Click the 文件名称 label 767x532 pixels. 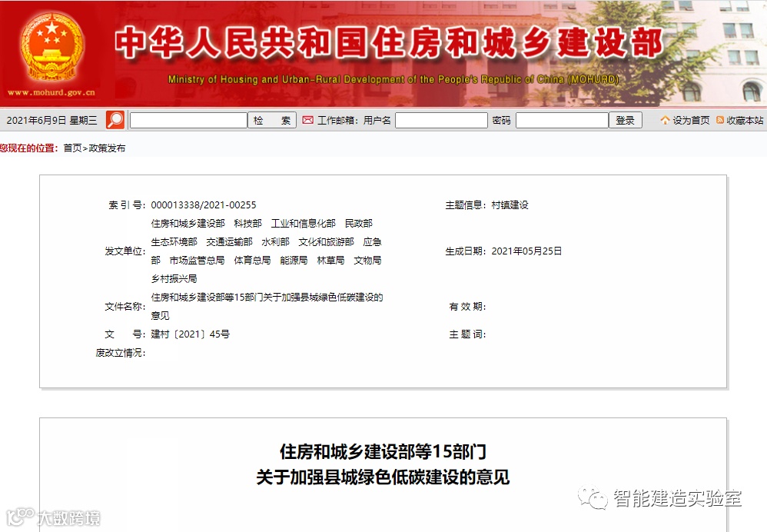click(125, 307)
